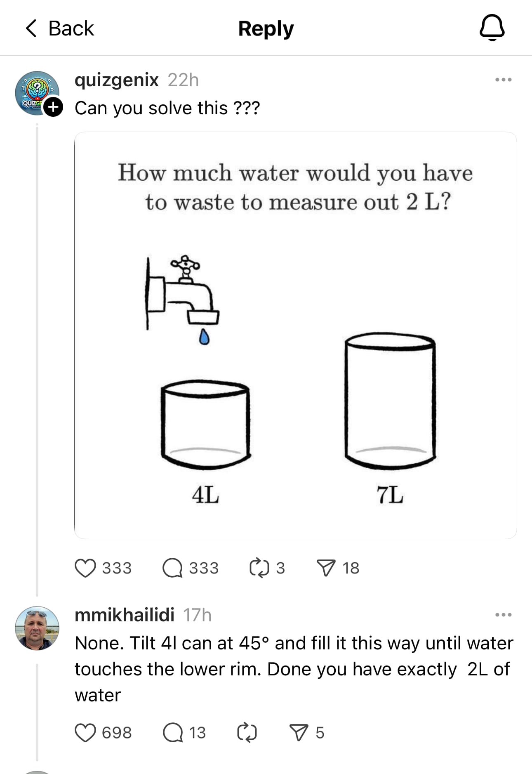Open quizgenix profile name link
The width and height of the screenshot is (532, 774).
pyautogui.click(x=116, y=80)
